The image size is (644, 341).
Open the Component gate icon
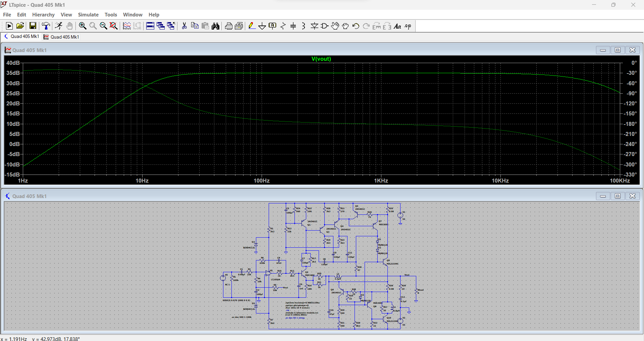(325, 26)
